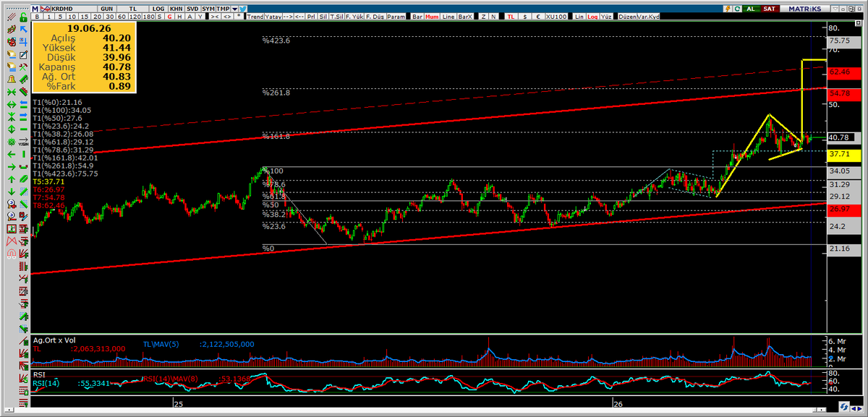868x417 pixels.
Task: Click the red 26.97 price label
Action: [x=843, y=209]
